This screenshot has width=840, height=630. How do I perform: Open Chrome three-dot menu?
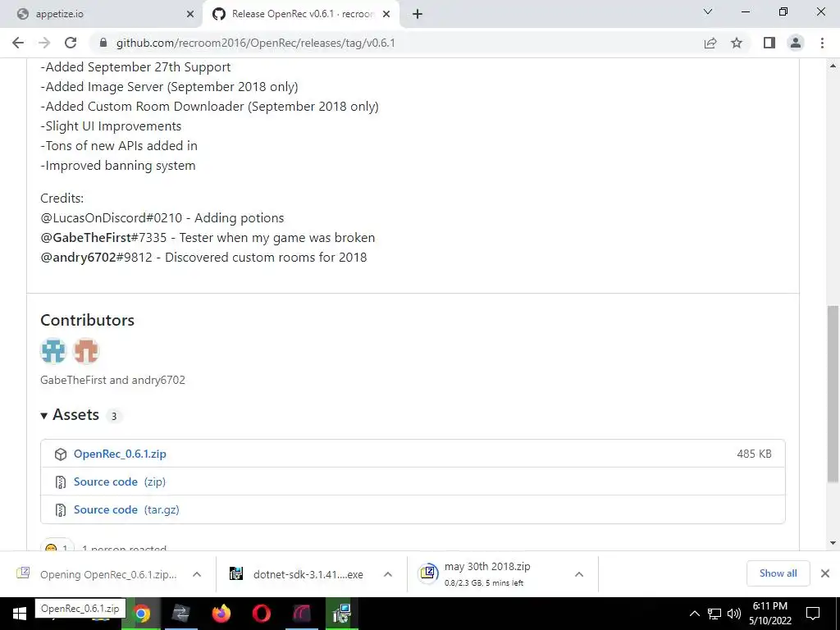coord(822,43)
